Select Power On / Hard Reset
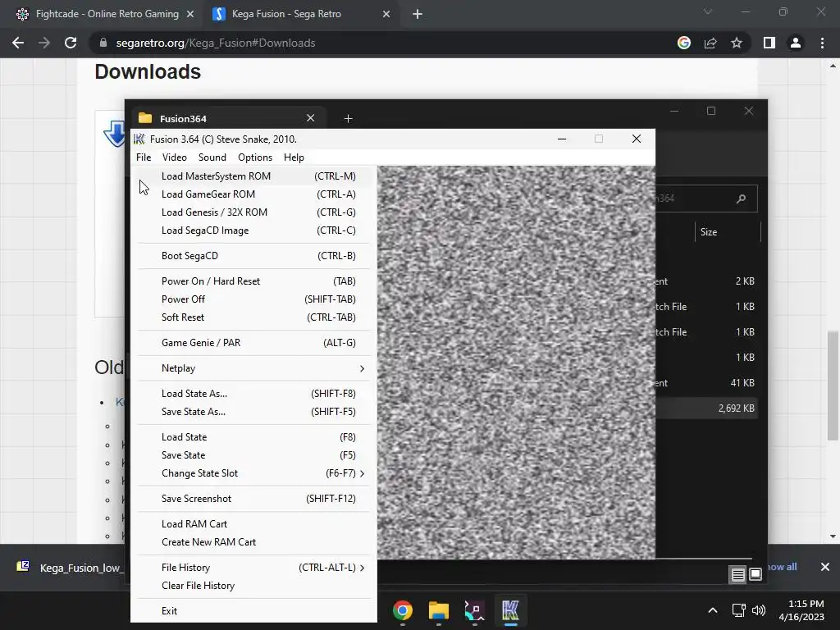This screenshot has width=840, height=630. (253, 281)
